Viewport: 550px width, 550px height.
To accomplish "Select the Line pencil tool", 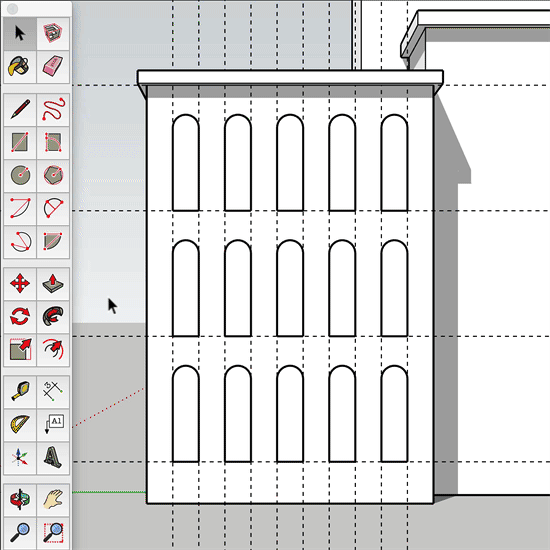I will [20, 110].
